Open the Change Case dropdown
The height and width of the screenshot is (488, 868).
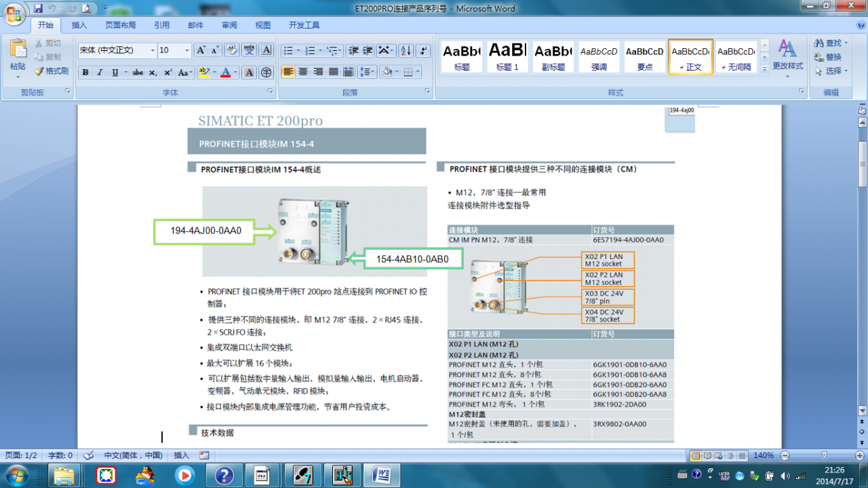pyautogui.click(x=186, y=72)
